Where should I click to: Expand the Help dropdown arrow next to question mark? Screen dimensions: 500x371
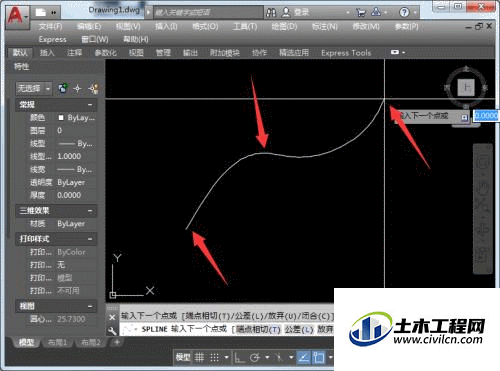(415, 13)
